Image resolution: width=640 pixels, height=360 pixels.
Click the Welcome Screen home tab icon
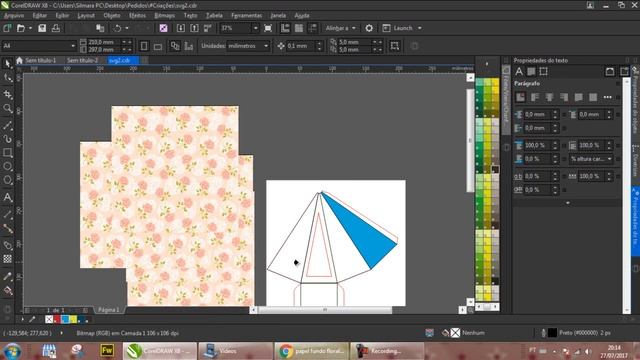click(19, 60)
